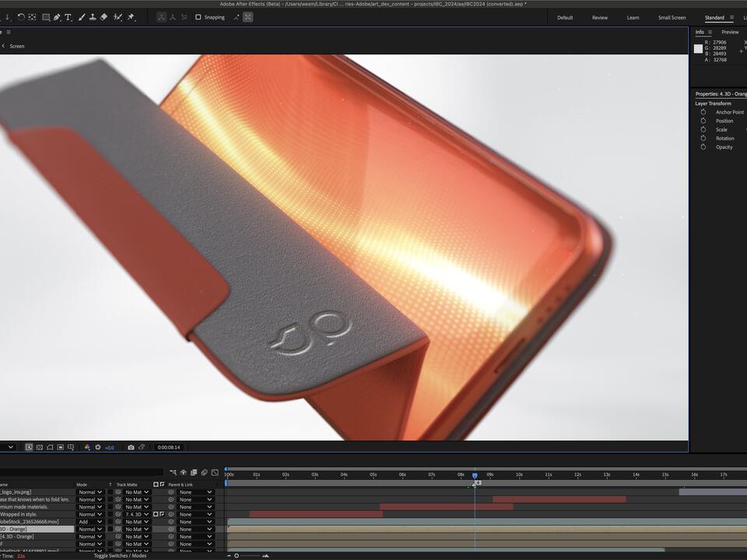Take a snapshot with the camera icon
Image resolution: width=747 pixels, height=560 pixels.
click(132, 447)
